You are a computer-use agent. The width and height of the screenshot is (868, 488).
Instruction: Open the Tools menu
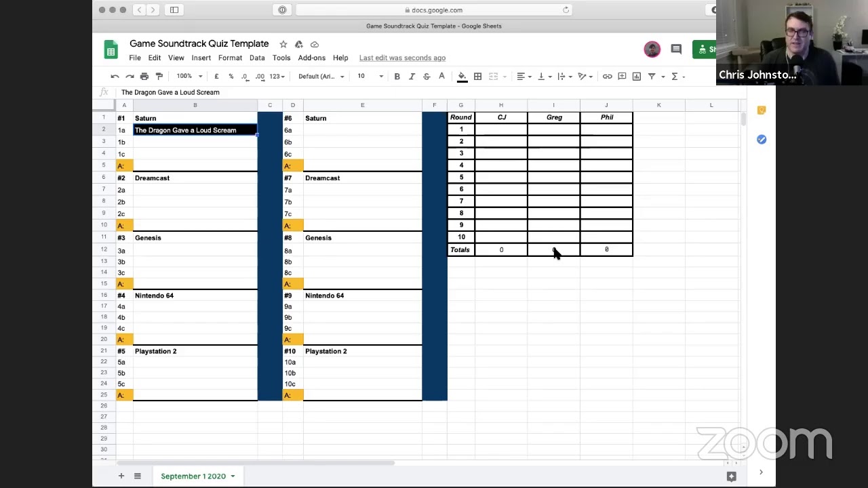tap(281, 58)
